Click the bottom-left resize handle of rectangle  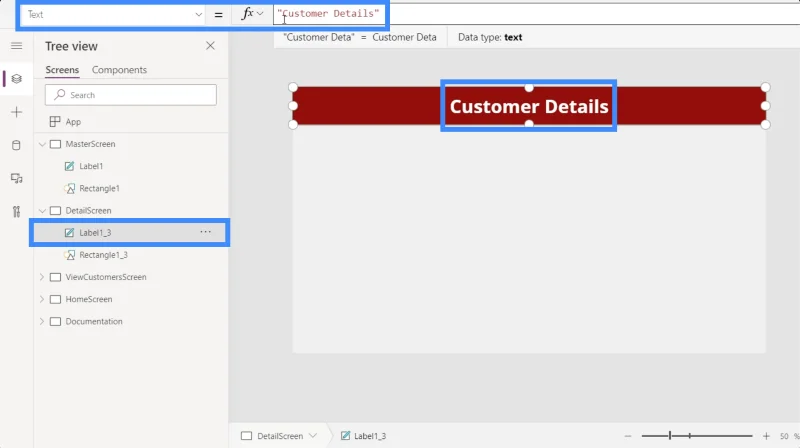293,125
